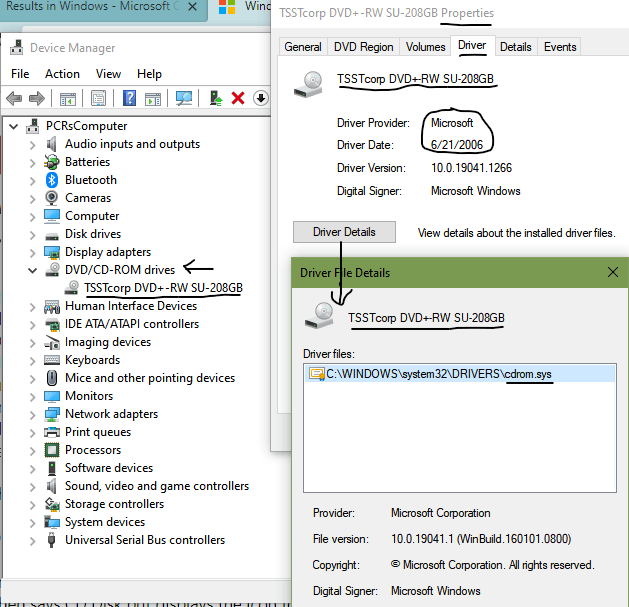Image resolution: width=629 pixels, height=607 pixels.
Task: Switch to the Volumes tab
Action: click(425, 47)
